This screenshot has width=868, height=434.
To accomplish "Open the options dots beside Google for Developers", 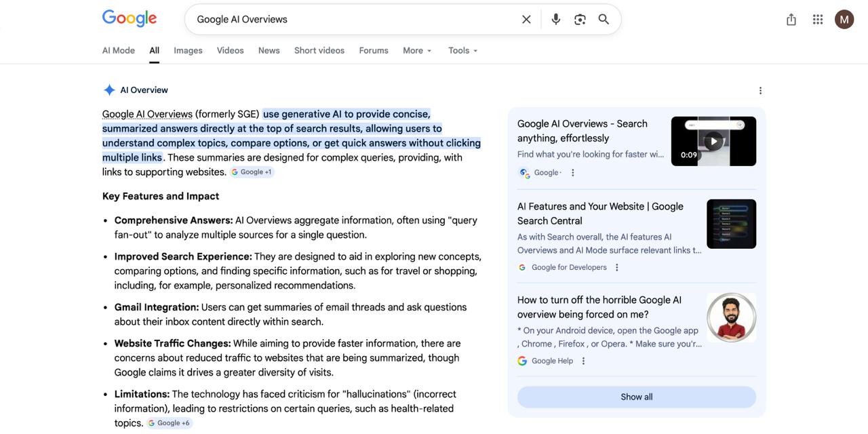I will tap(617, 268).
